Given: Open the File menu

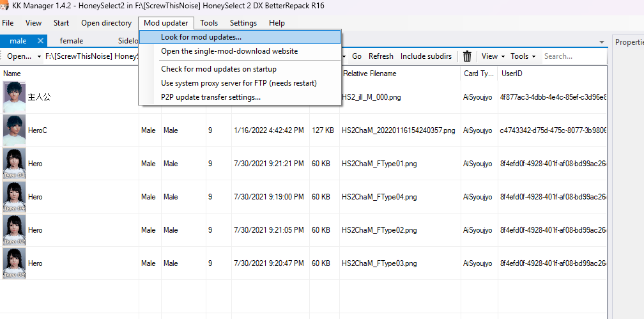Looking at the screenshot, I should 8,23.
